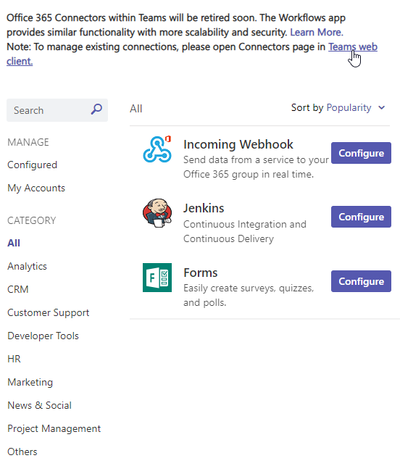Open the Learn More link
Viewport: 400px width, 461px height.
point(316,32)
